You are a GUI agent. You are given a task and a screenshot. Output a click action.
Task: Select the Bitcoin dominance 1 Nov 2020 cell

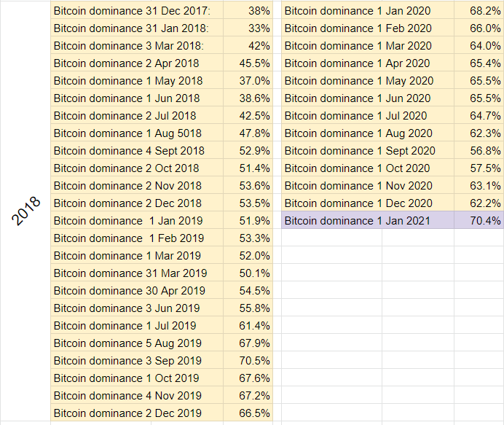pos(368,185)
